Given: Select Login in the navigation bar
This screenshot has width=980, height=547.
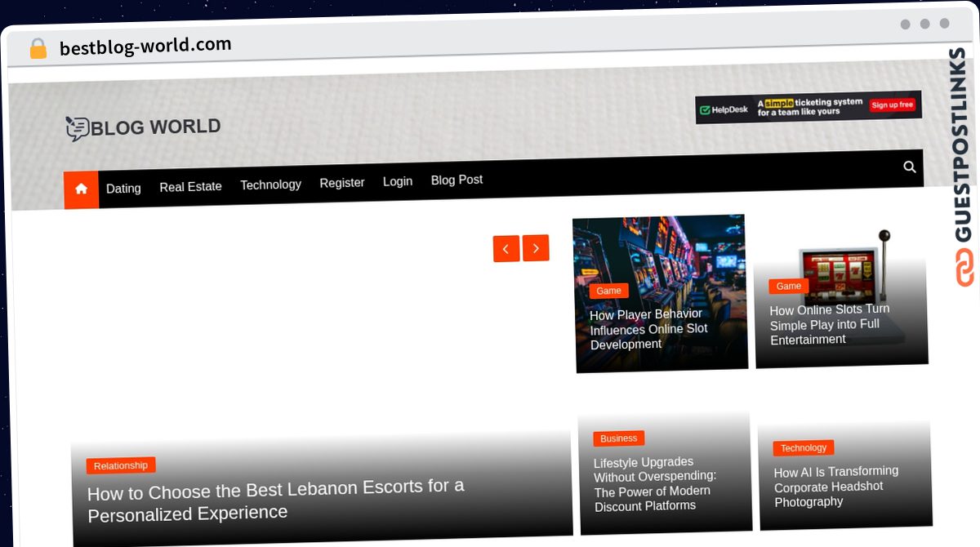Looking at the screenshot, I should (x=398, y=181).
